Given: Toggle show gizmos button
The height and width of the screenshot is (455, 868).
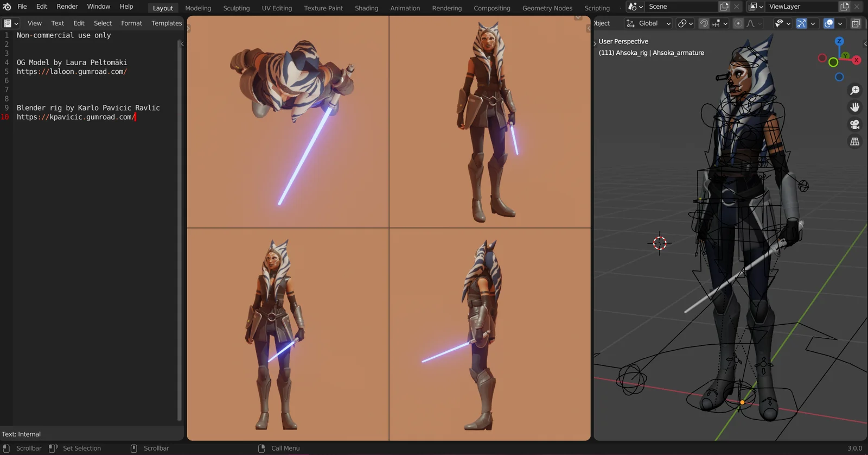Looking at the screenshot, I should (x=801, y=23).
